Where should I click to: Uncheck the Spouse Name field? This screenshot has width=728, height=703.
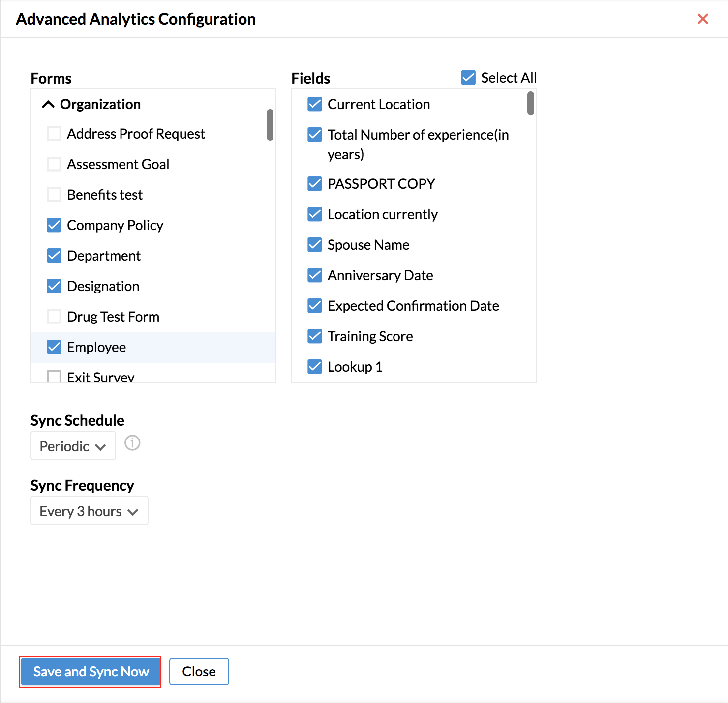point(315,245)
